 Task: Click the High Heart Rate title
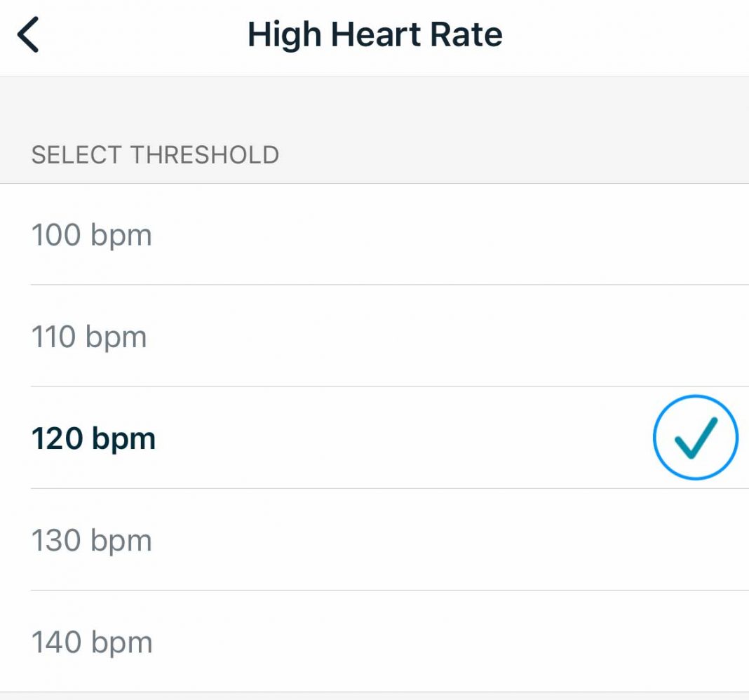click(374, 33)
